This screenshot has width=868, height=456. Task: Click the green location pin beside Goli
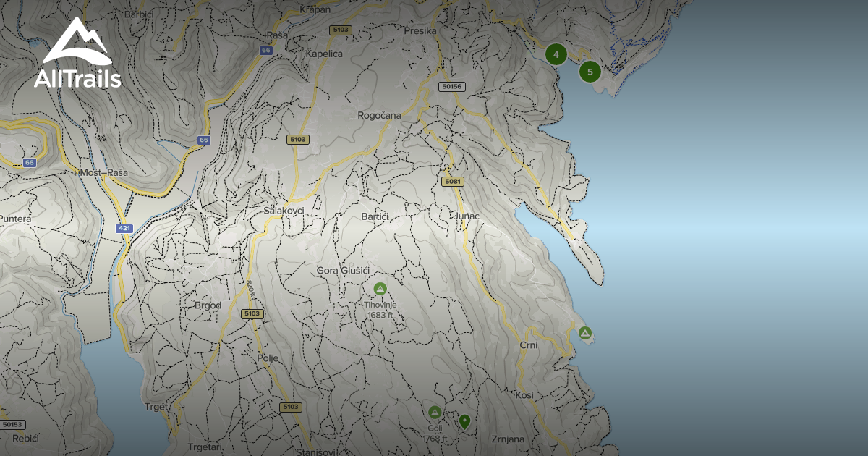(464, 421)
